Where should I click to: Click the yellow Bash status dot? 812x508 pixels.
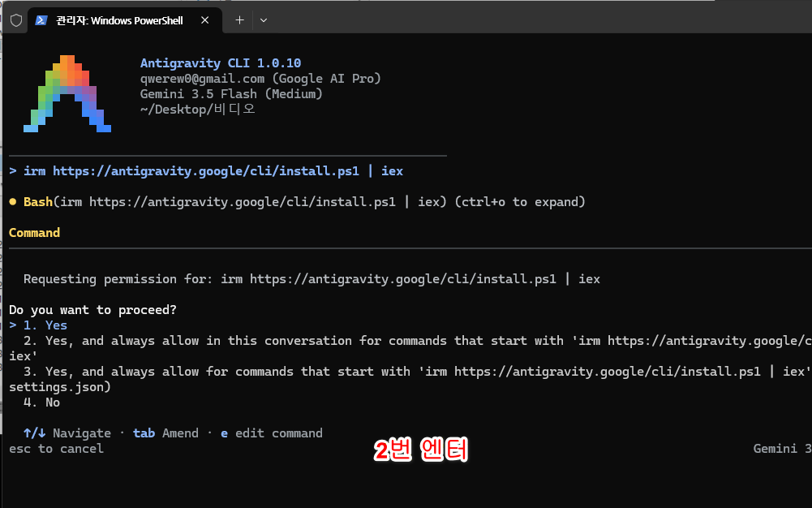click(x=13, y=202)
